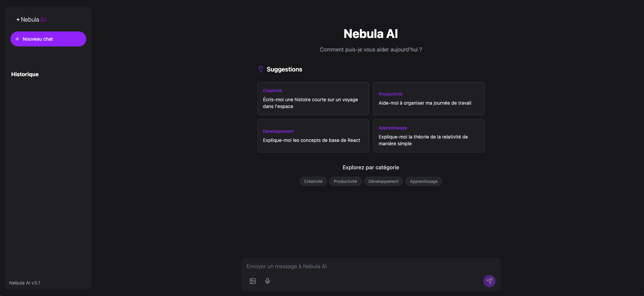Open the relativity theory suggestion card

[x=429, y=136]
